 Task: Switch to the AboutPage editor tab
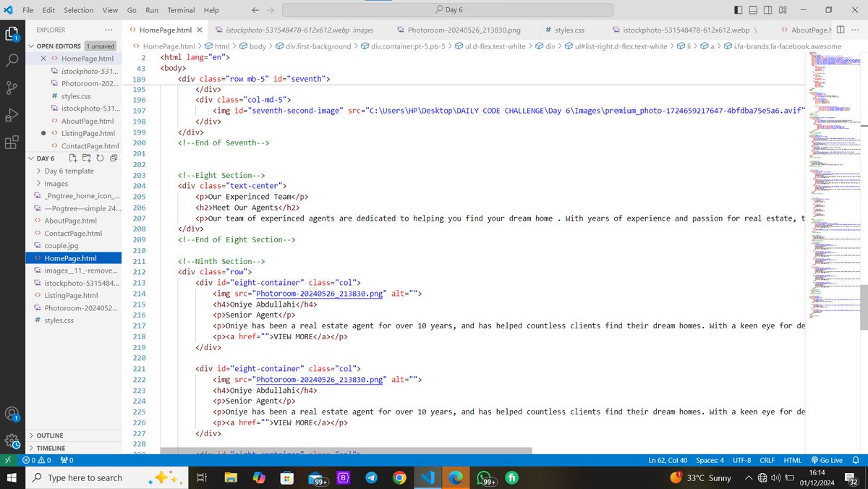point(804,30)
